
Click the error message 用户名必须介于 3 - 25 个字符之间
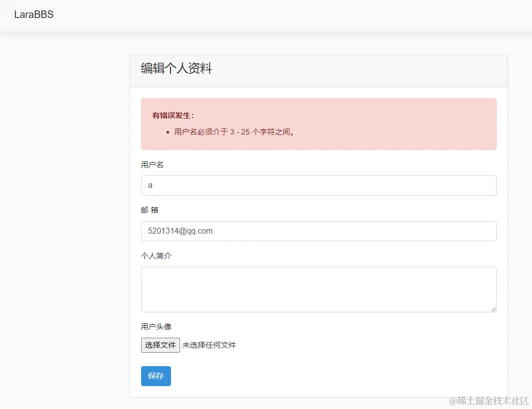234,132
